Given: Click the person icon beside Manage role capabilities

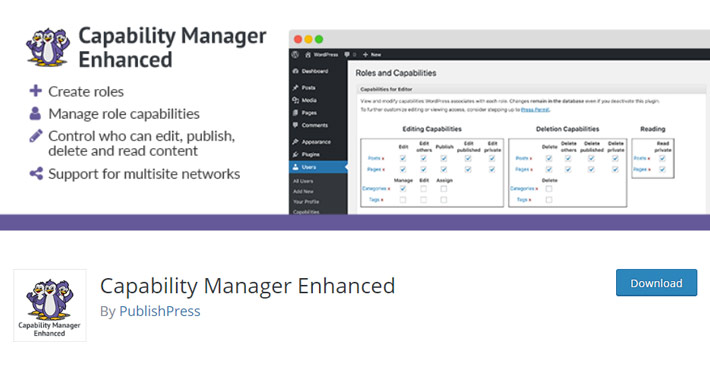Looking at the screenshot, I should tap(35, 113).
